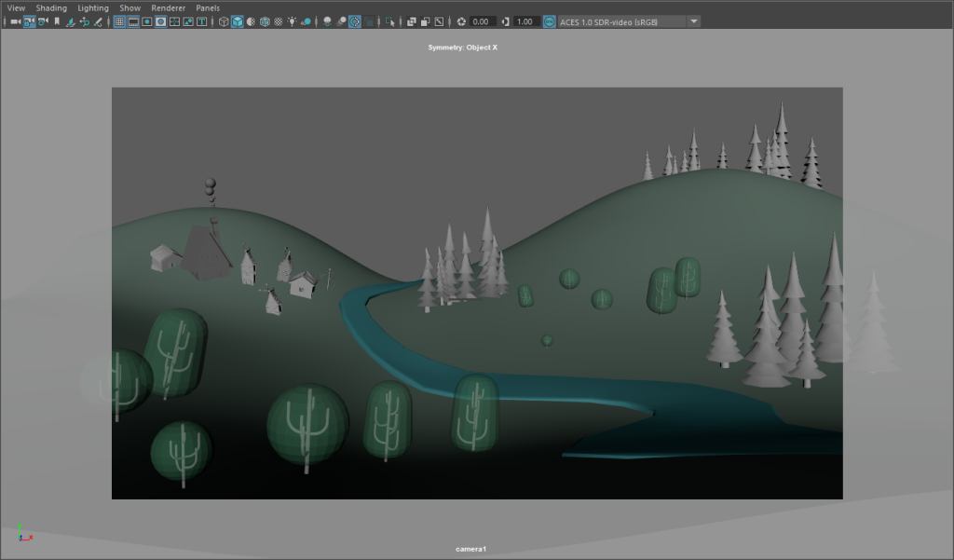Toggle the film gate overlay icon
Viewport: 954px width, 560px height.
click(x=133, y=22)
